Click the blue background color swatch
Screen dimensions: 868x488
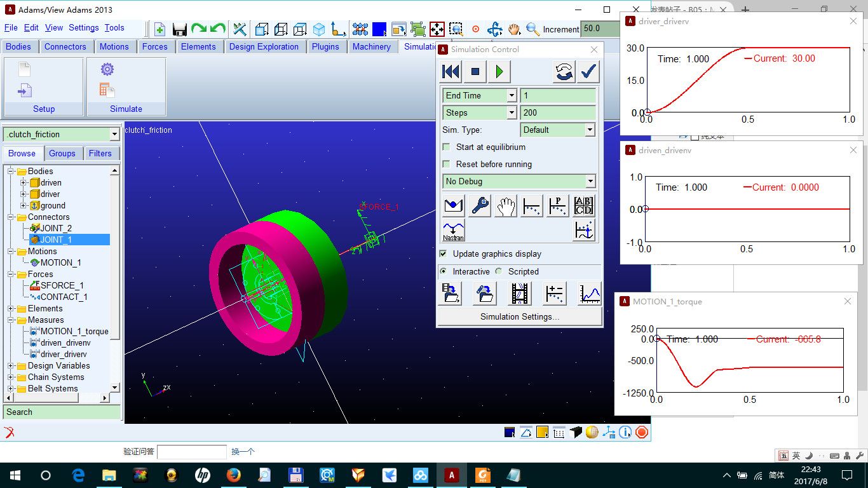(x=379, y=29)
